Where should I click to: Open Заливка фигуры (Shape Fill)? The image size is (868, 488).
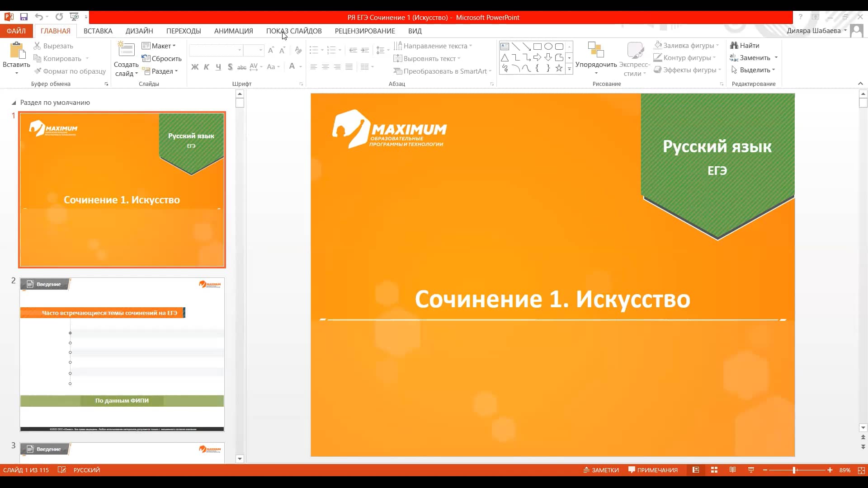[687, 45]
